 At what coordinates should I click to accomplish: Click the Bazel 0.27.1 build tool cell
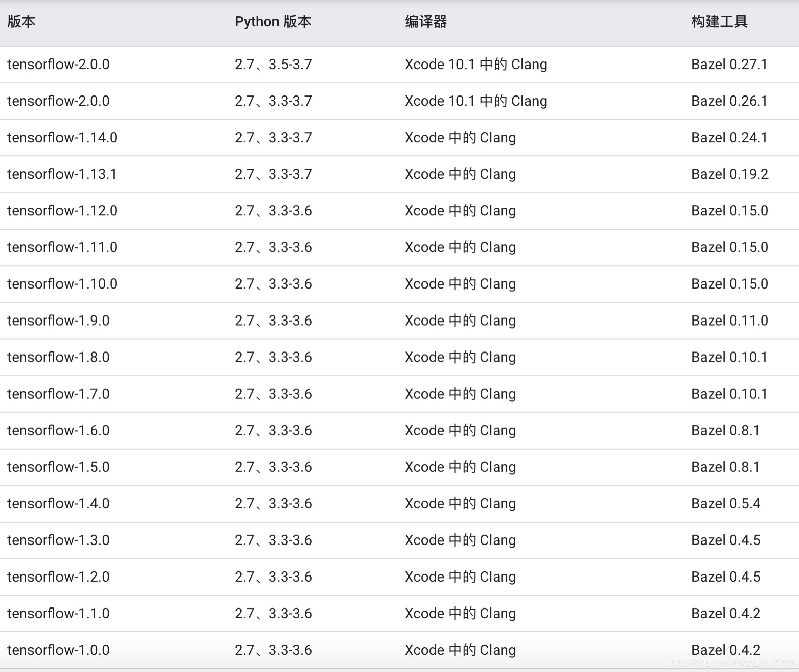(x=729, y=65)
